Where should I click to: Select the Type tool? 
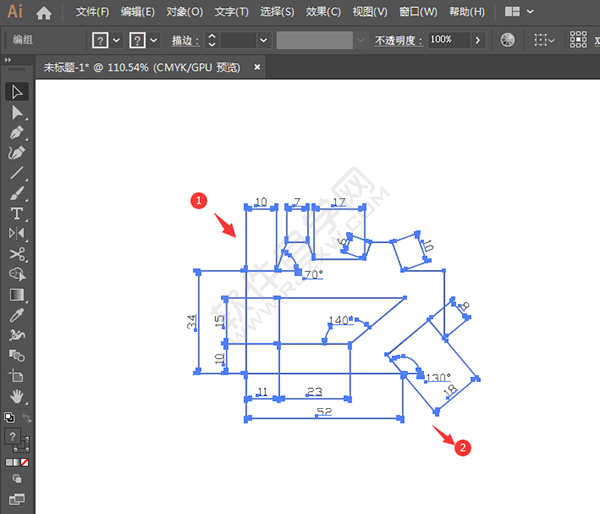point(17,213)
